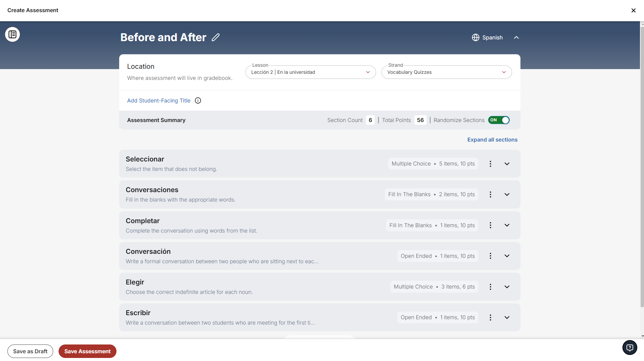Click Expand all sections
This screenshot has height=361, width=644.
[x=492, y=140]
